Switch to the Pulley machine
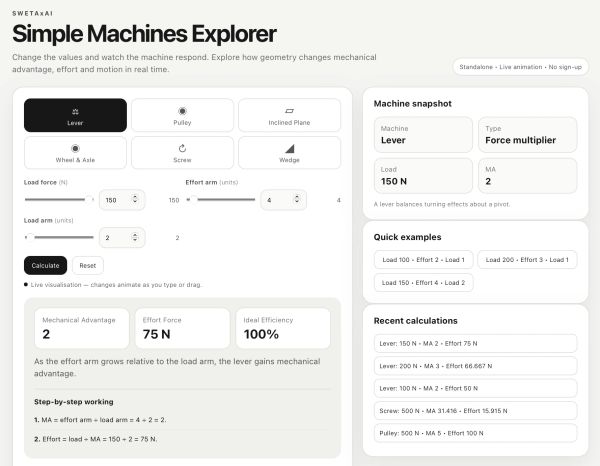The width and height of the screenshot is (600, 466). pos(182,115)
